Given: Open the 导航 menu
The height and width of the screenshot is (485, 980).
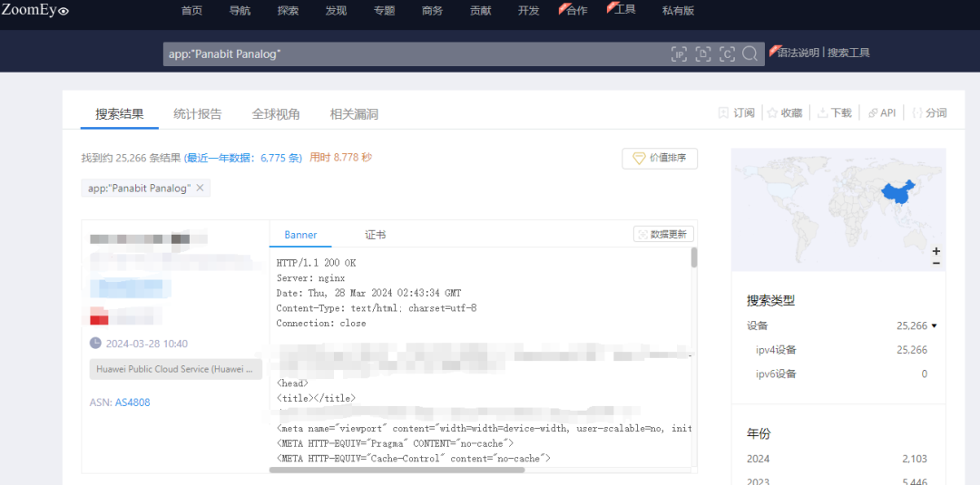Looking at the screenshot, I should coord(240,11).
